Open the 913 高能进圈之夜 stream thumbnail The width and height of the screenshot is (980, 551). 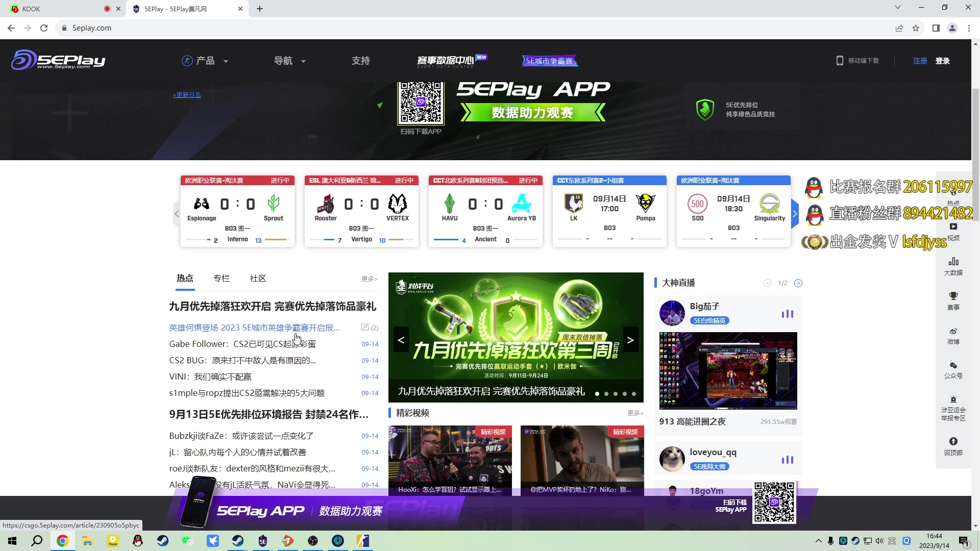pos(728,371)
